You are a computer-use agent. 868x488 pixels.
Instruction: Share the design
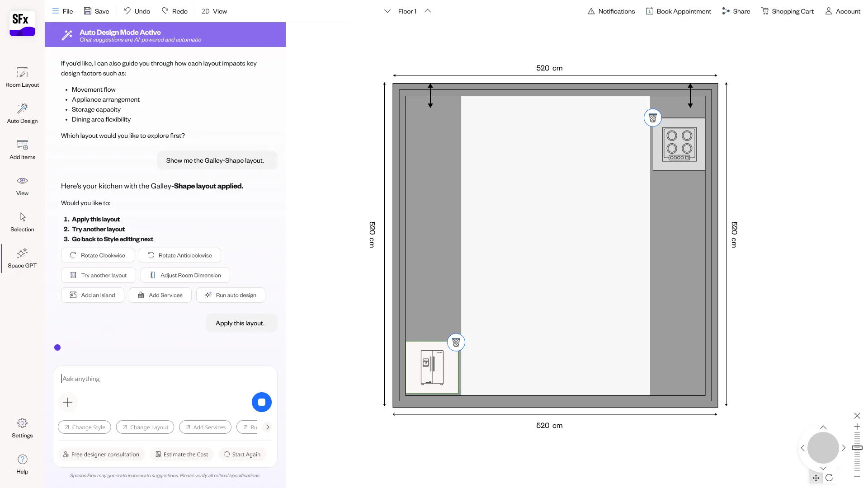tap(736, 11)
